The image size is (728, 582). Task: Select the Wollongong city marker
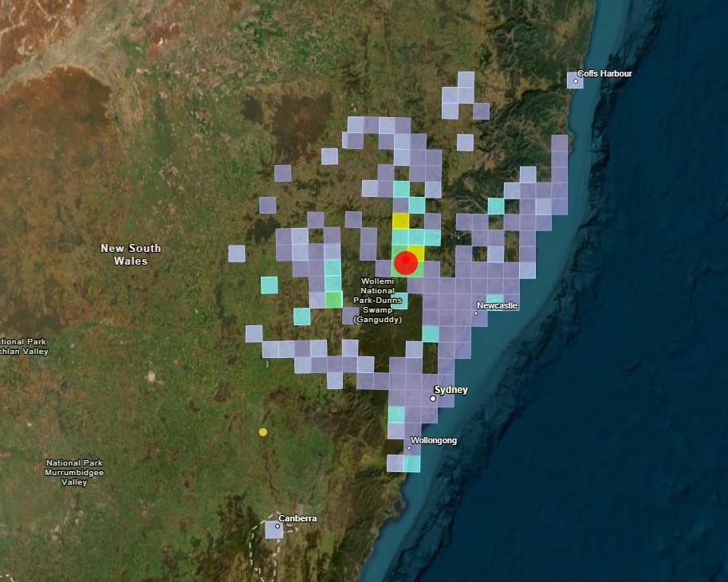click(x=409, y=447)
